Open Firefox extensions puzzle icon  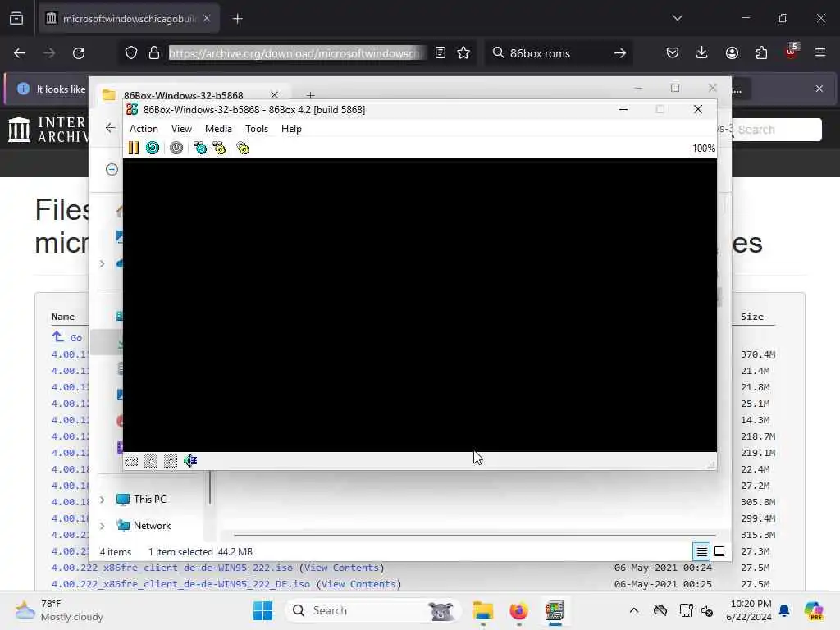(761, 52)
